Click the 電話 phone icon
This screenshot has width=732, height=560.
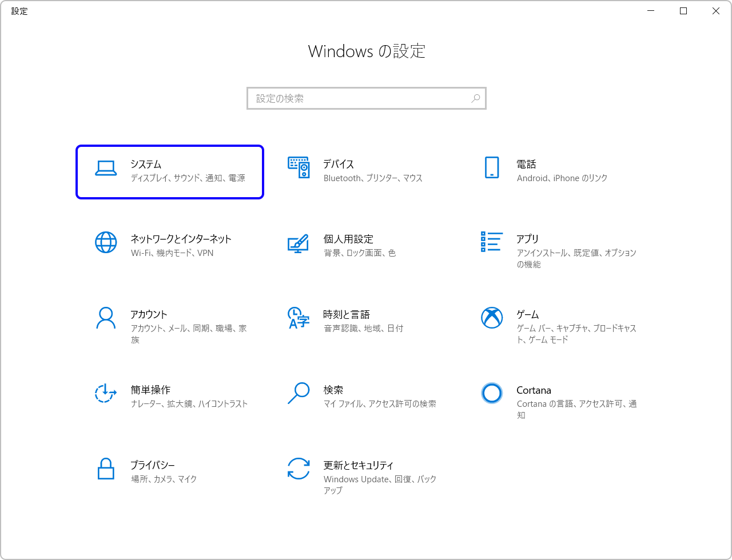coord(492,167)
